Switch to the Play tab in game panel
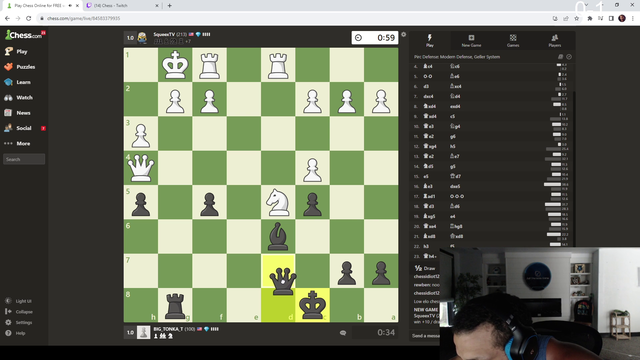 pyautogui.click(x=430, y=40)
